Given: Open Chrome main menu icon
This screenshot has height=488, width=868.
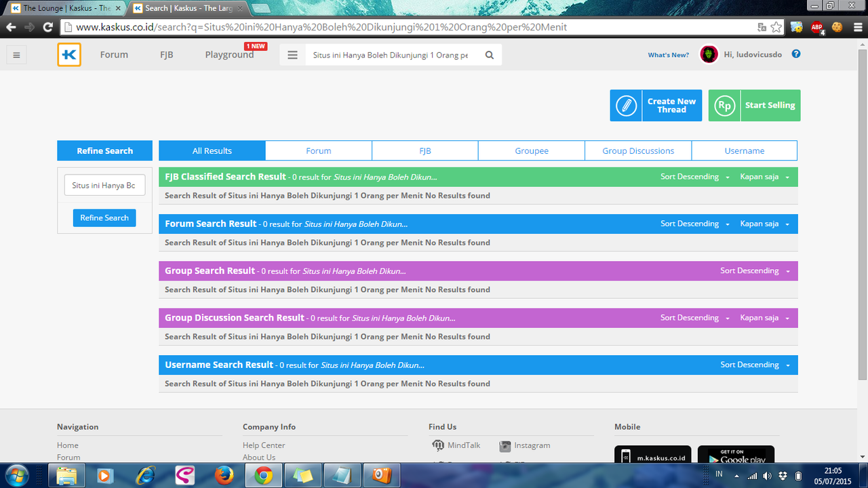Looking at the screenshot, I should [857, 27].
